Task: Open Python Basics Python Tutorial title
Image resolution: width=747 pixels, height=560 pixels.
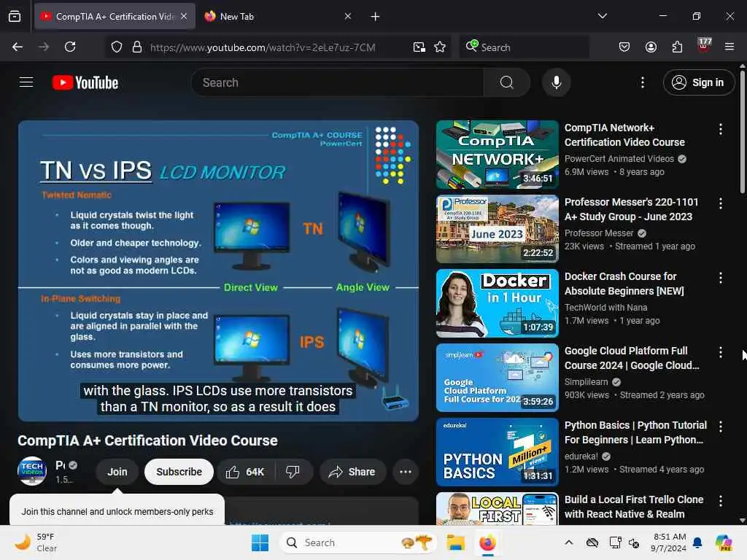Action: coord(635,432)
